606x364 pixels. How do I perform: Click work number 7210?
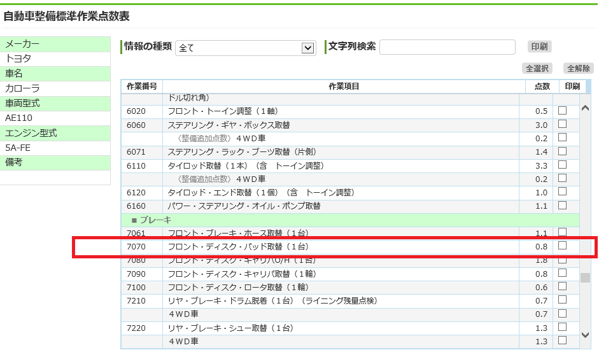(136, 300)
